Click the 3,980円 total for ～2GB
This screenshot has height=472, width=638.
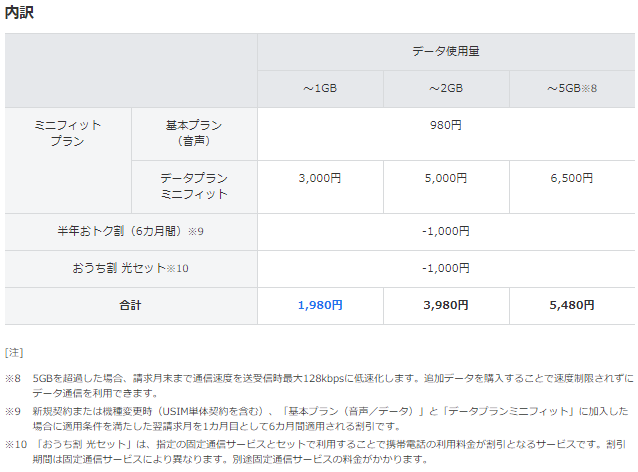point(446,305)
